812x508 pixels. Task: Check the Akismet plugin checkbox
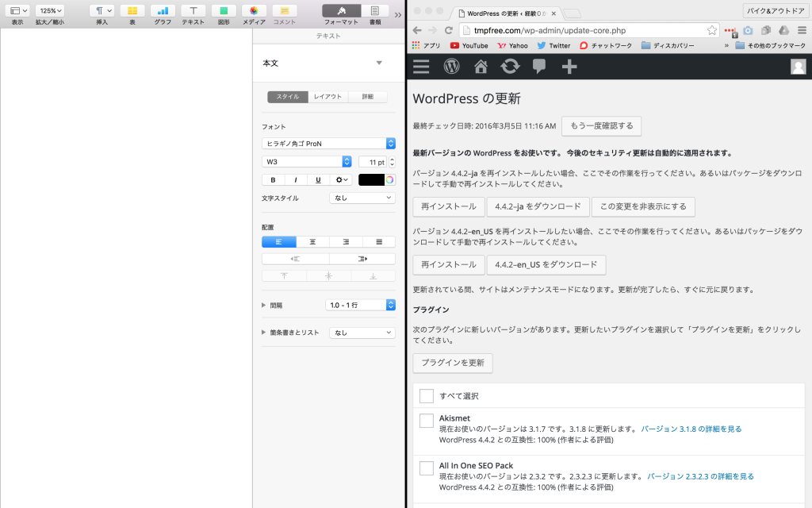pos(426,421)
